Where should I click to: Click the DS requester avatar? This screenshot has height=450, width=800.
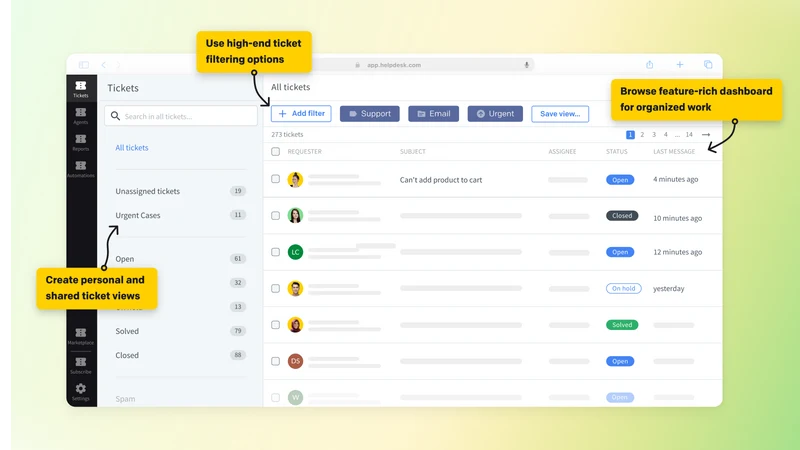295,361
